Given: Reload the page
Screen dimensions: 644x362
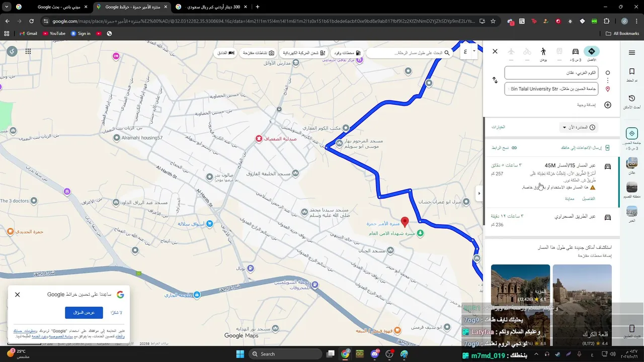Looking at the screenshot, I should point(31,21).
